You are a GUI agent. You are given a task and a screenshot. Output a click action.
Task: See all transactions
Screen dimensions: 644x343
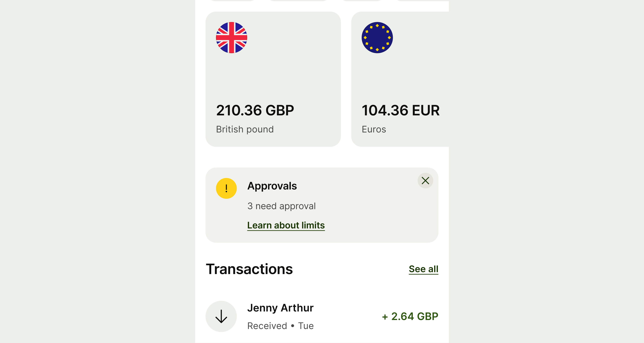click(x=423, y=269)
